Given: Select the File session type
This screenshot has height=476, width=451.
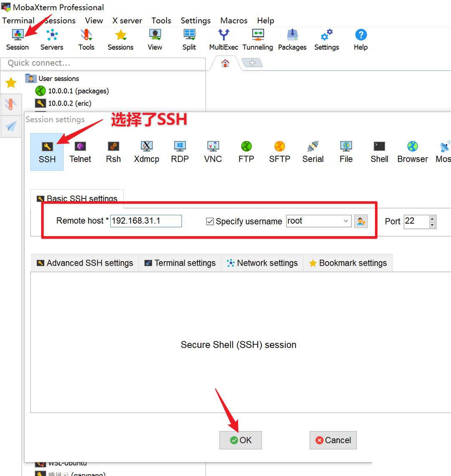Looking at the screenshot, I should click(346, 152).
